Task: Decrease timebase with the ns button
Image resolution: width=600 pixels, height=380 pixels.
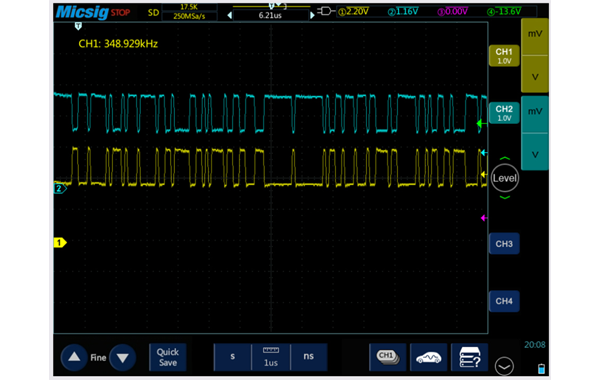Action: pos(308,357)
